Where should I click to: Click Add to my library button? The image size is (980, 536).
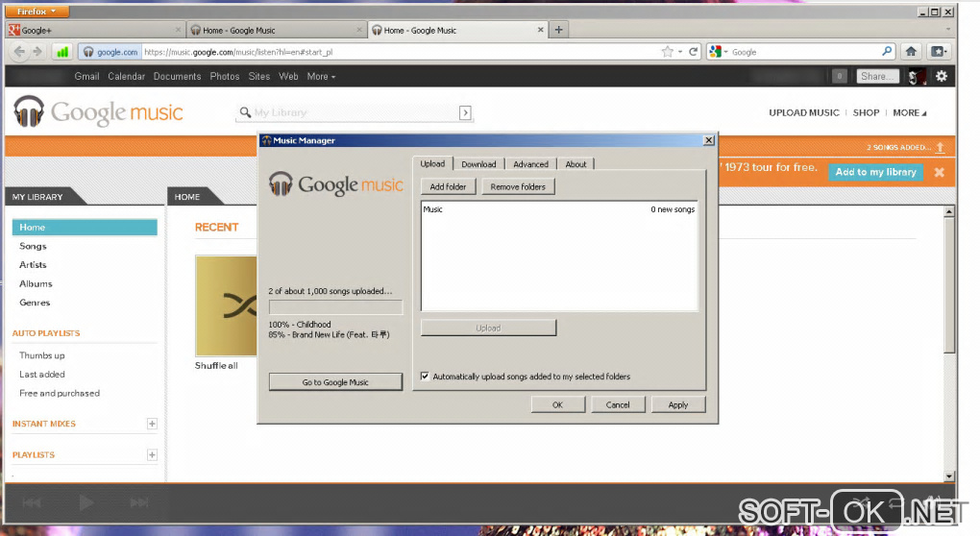875,172
